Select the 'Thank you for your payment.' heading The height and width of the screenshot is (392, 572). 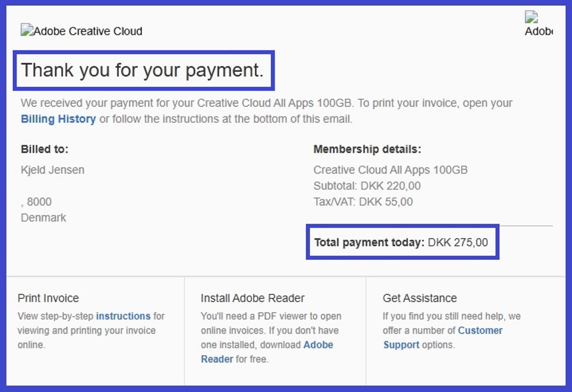tap(142, 70)
